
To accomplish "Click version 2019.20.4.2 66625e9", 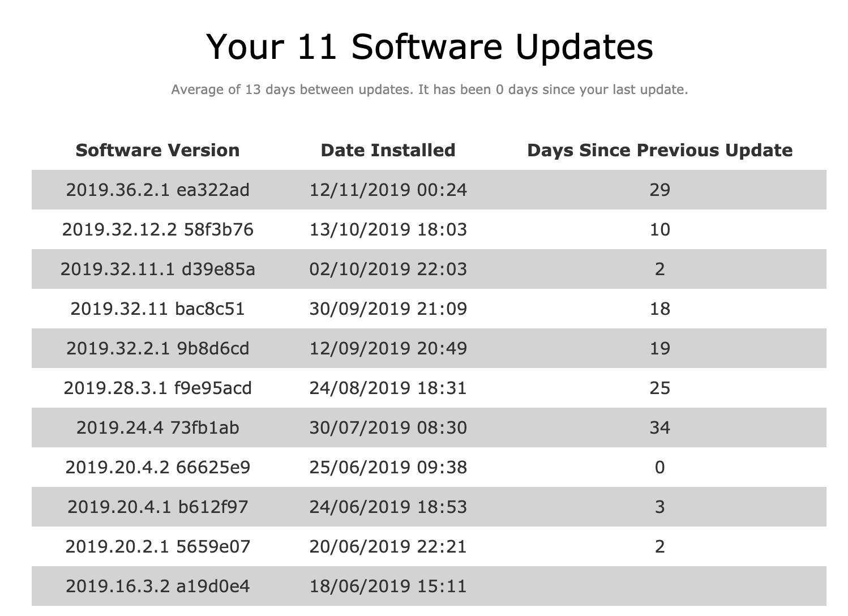I will click(x=157, y=467).
